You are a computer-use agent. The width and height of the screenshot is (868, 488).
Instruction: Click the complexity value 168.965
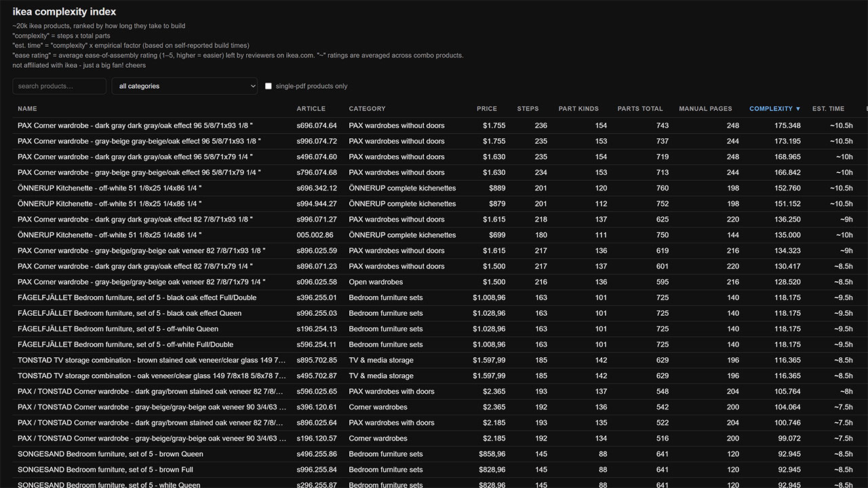[x=787, y=157]
